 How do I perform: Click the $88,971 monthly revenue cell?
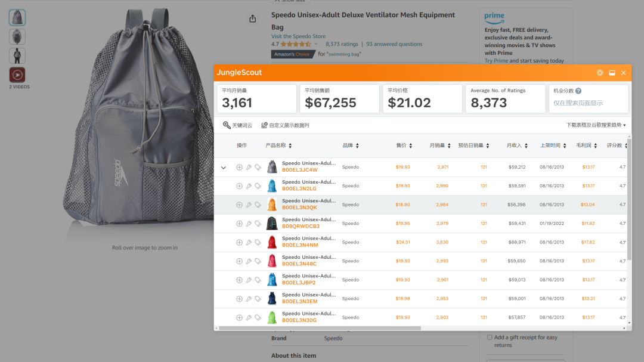[517, 243]
